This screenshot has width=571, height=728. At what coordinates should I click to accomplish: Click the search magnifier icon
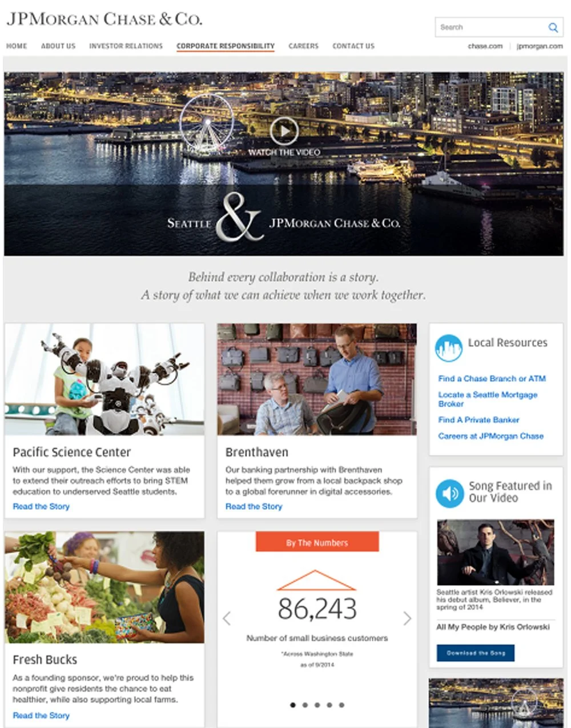click(x=553, y=27)
